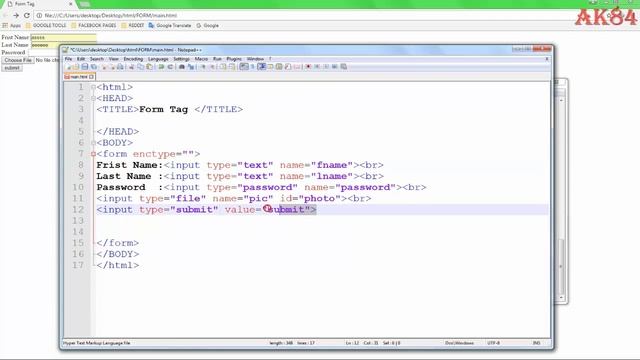The width and height of the screenshot is (640, 360).
Task: Collapse the form tag fold marker
Action: (93, 154)
